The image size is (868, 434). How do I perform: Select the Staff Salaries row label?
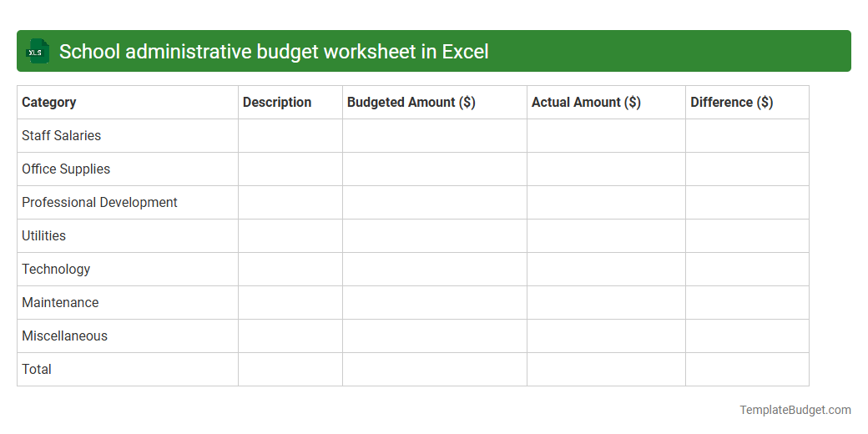click(62, 135)
